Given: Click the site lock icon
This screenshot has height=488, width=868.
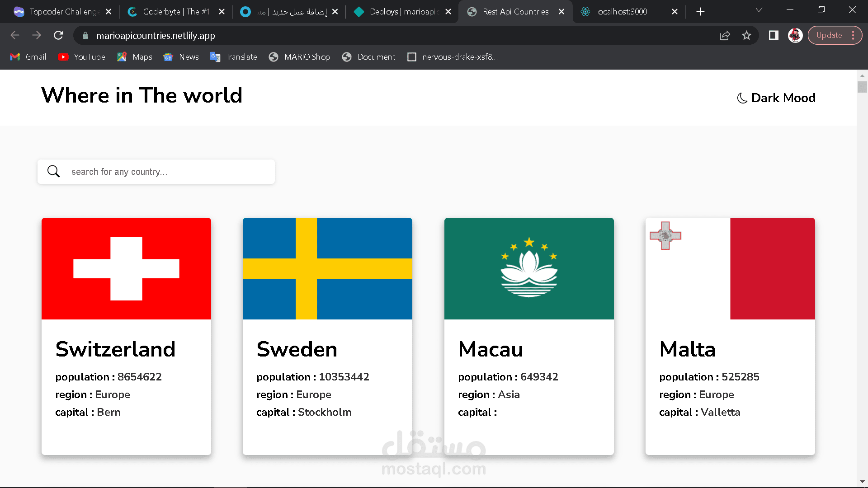Looking at the screenshot, I should pyautogui.click(x=85, y=35).
